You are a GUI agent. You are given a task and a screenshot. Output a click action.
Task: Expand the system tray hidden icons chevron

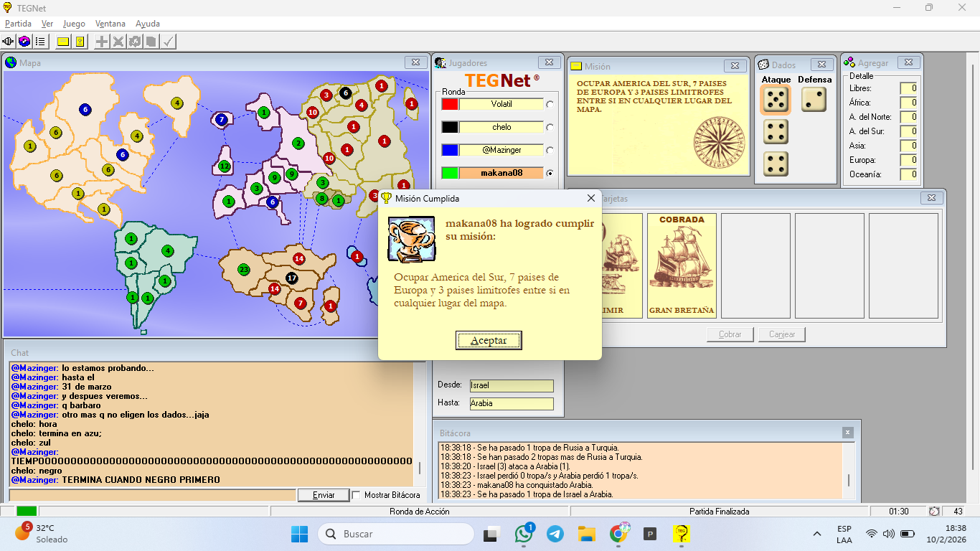coord(816,534)
